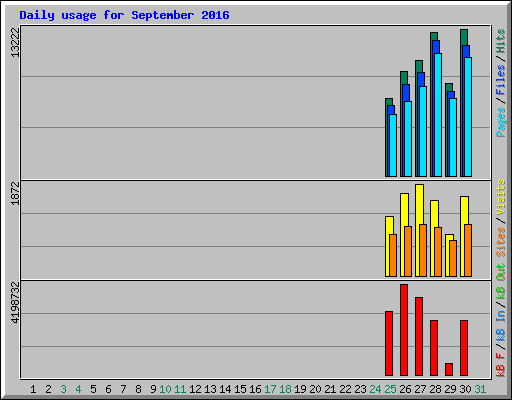Select the red kB bar for day 27
The height and width of the screenshot is (400, 512).
tap(419, 337)
